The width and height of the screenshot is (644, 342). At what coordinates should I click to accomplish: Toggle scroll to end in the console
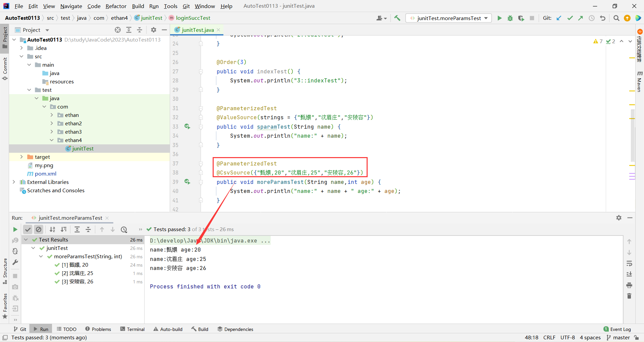pos(629,274)
